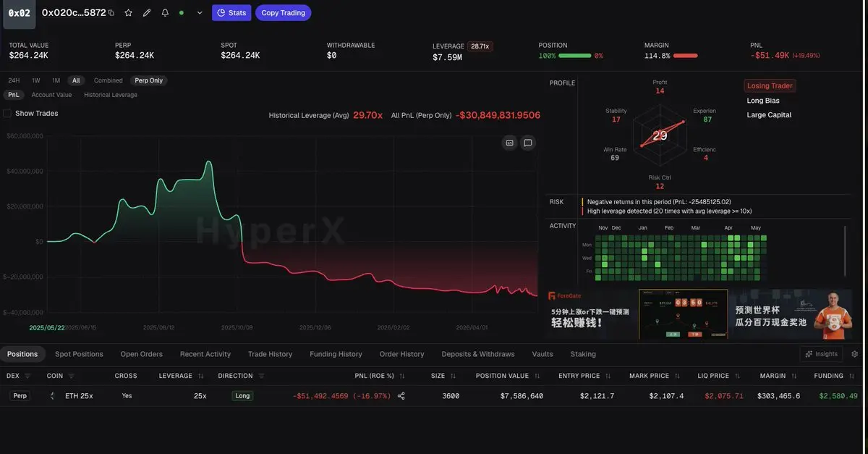Sort by the LEVERAGE column arrows
Screen dimensions: 868x454
[x=200, y=376]
